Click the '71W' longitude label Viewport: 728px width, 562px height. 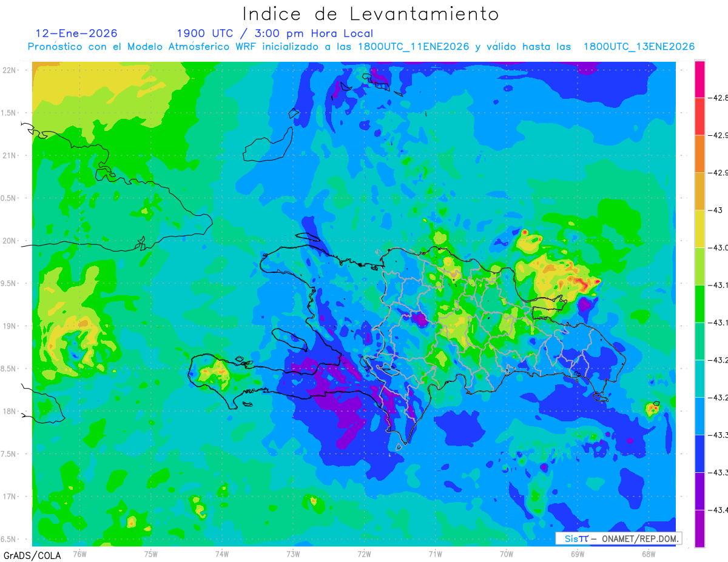coord(435,554)
